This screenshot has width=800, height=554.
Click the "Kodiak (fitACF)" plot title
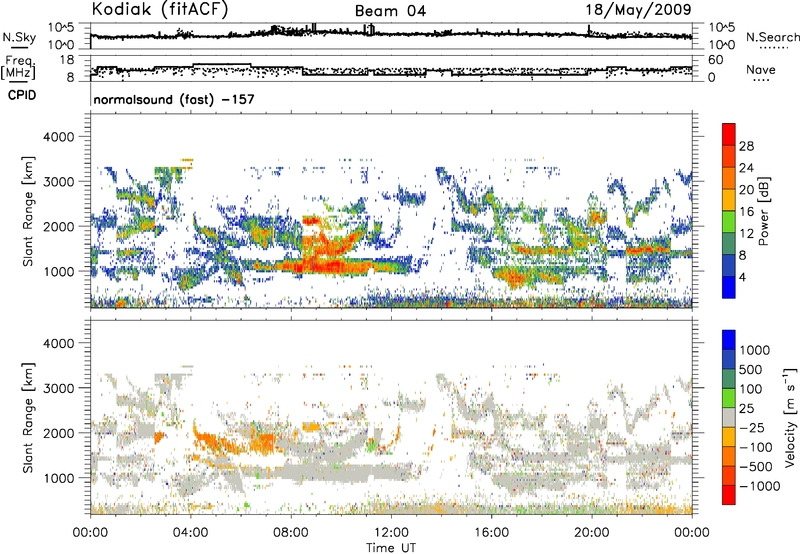160,9
